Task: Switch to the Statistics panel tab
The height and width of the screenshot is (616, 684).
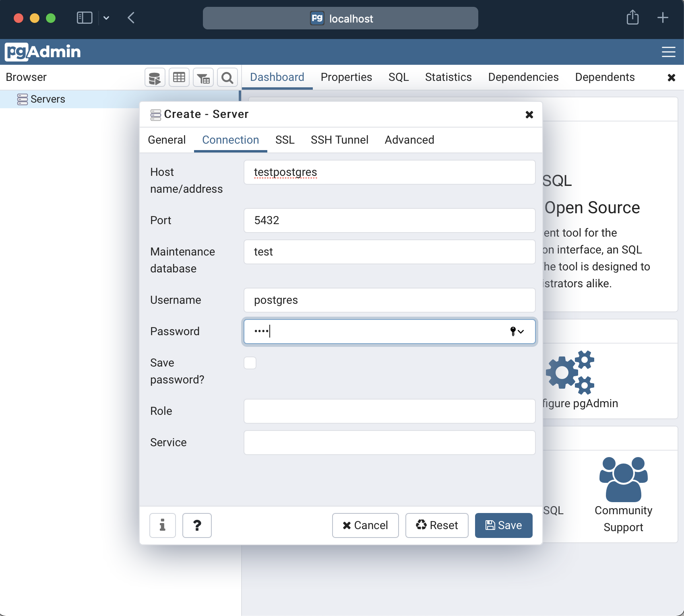Action: (448, 77)
